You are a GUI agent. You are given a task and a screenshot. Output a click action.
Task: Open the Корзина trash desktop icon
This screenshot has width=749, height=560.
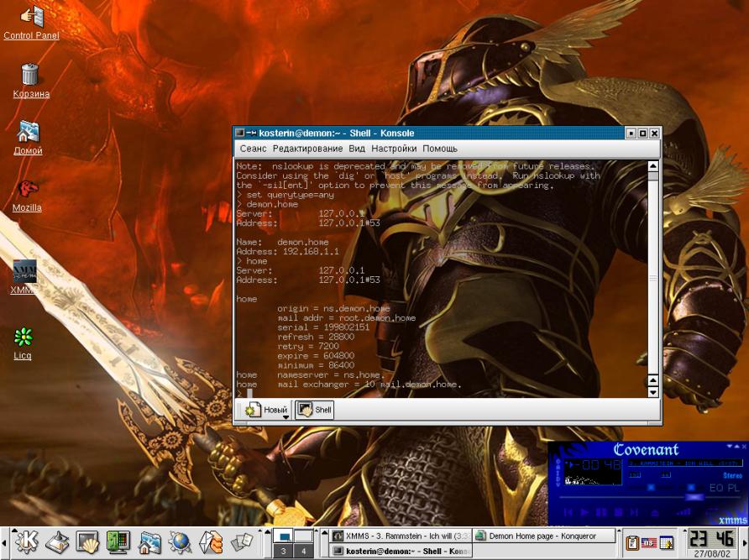coord(30,81)
